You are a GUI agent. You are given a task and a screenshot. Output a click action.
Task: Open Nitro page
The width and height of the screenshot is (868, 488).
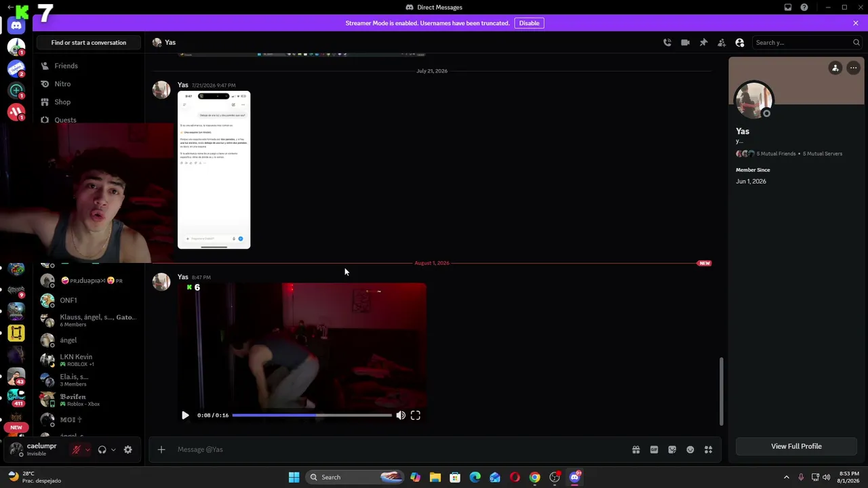pyautogui.click(x=90, y=84)
